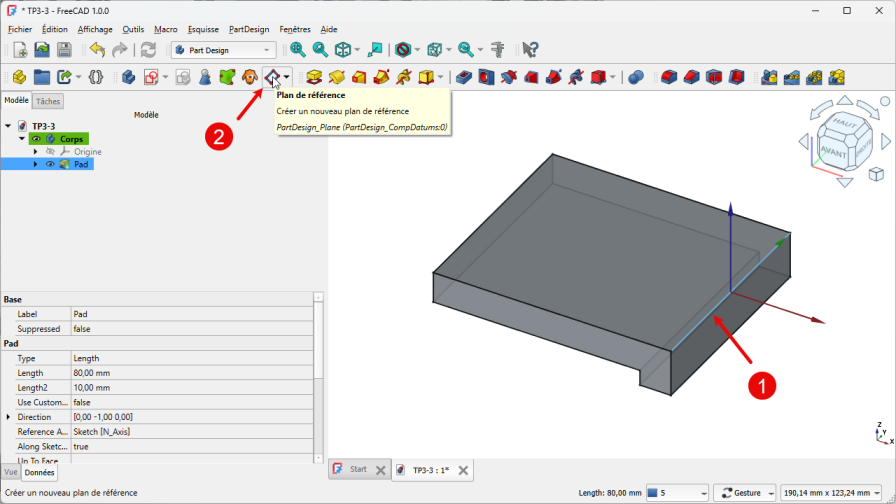
Task: Expand the Pad tree node
Action: pyautogui.click(x=35, y=164)
